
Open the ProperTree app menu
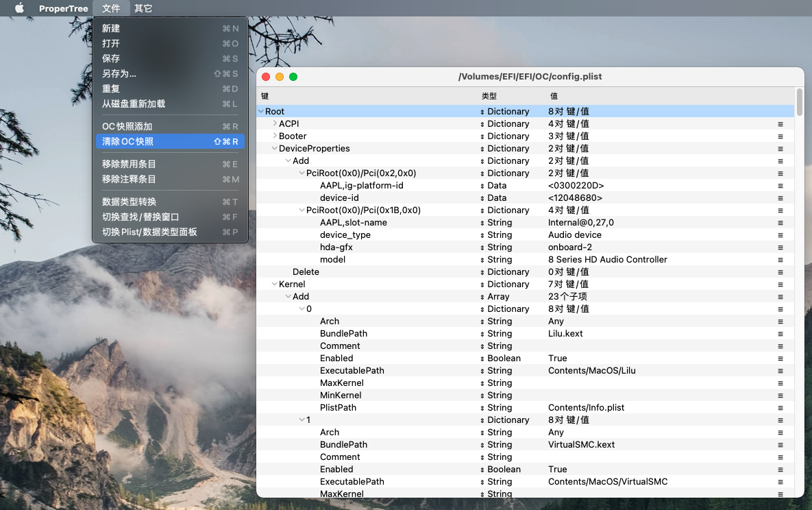click(63, 8)
